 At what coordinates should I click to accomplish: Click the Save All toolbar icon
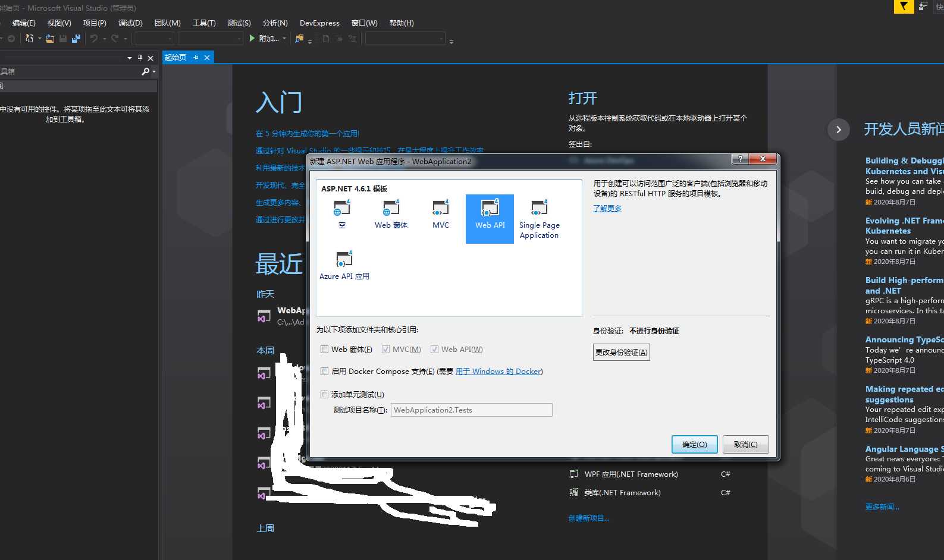click(x=76, y=39)
